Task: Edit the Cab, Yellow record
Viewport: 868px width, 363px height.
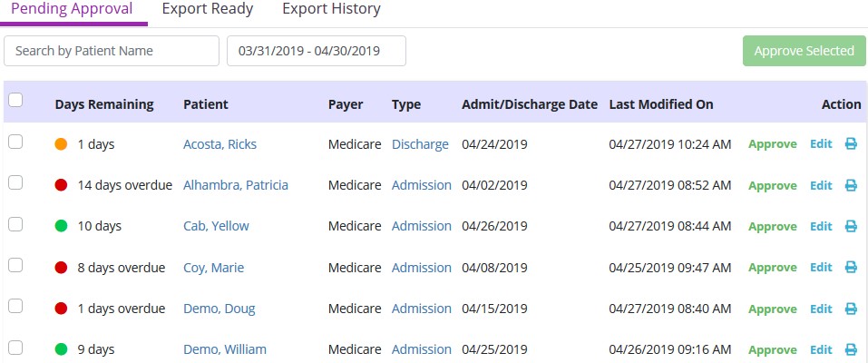Action: pyautogui.click(x=821, y=227)
